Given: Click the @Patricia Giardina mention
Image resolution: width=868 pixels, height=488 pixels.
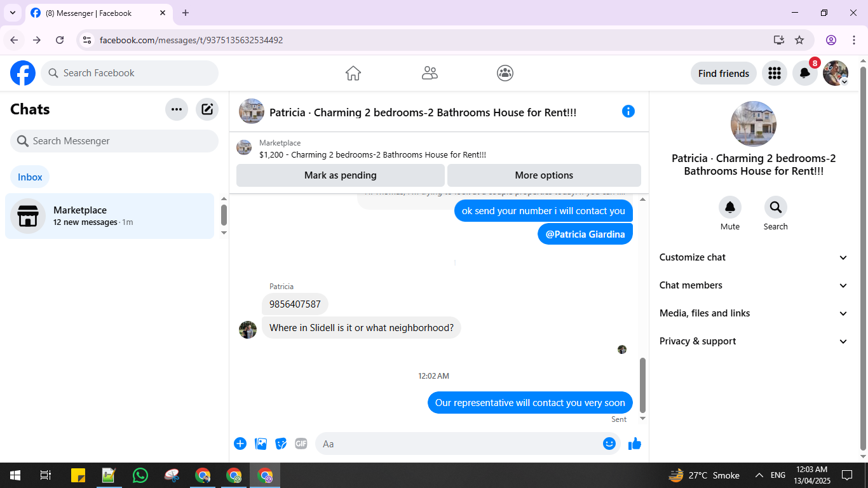Looking at the screenshot, I should coord(585,234).
